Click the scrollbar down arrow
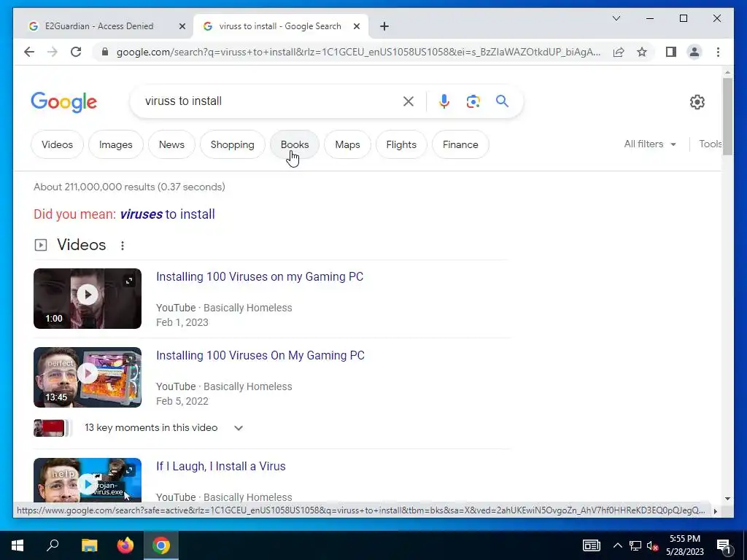This screenshot has width=747, height=560. [x=727, y=499]
